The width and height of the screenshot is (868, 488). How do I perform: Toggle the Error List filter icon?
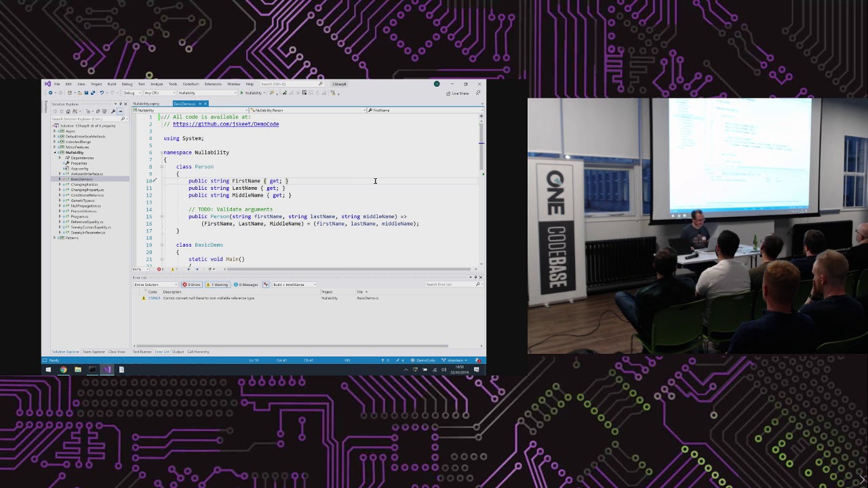point(266,285)
